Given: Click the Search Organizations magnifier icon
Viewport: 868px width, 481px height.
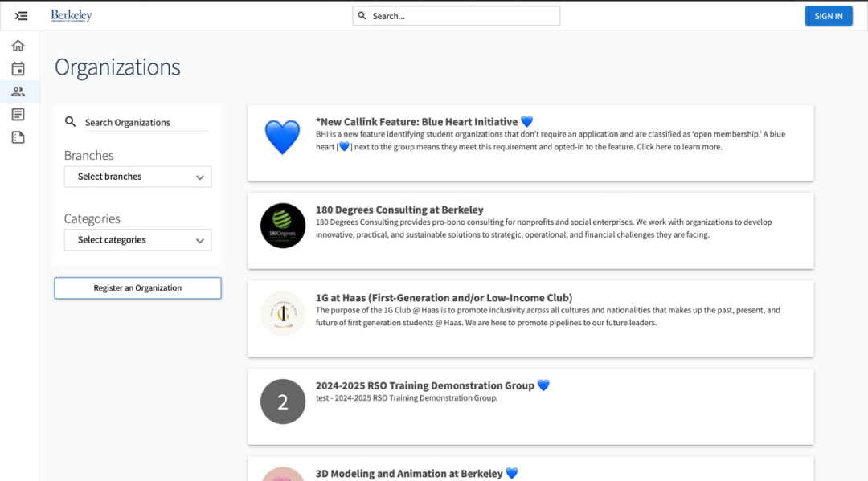Looking at the screenshot, I should pyautogui.click(x=70, y=121).
